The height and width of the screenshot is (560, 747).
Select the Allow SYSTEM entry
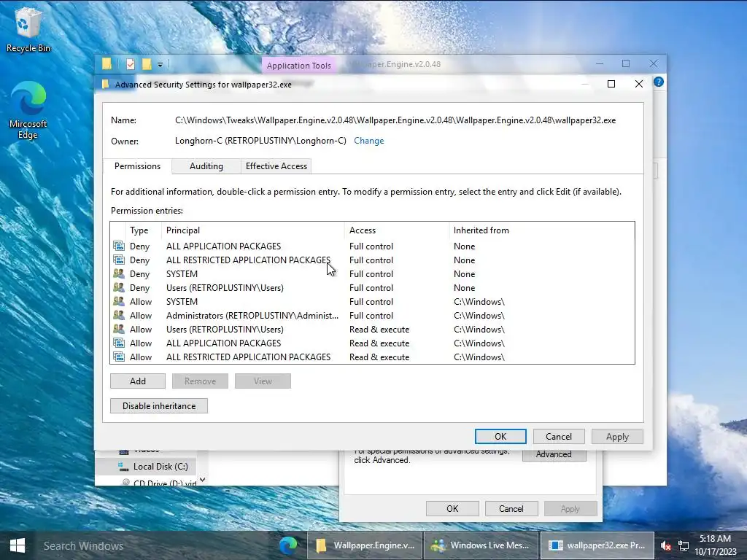point(372,301)
